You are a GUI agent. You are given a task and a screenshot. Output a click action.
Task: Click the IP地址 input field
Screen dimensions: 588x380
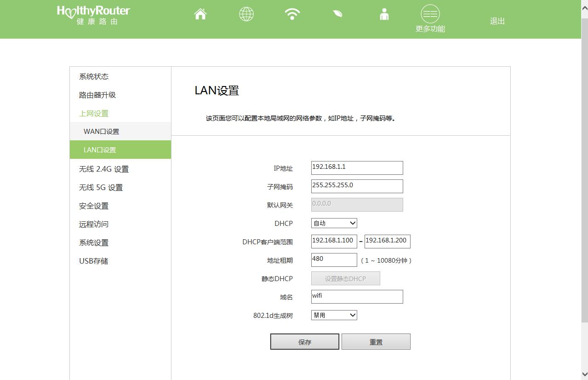(357, 168)
